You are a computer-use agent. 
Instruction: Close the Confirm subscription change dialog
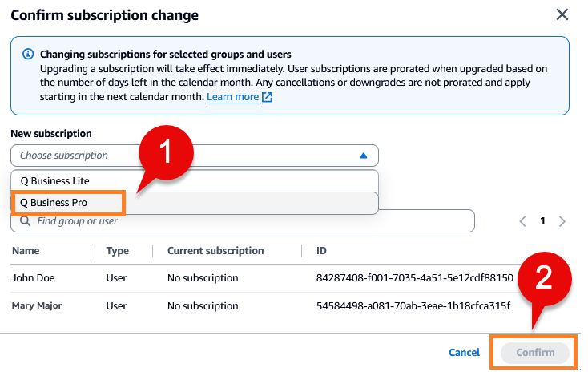coord(562,15)
